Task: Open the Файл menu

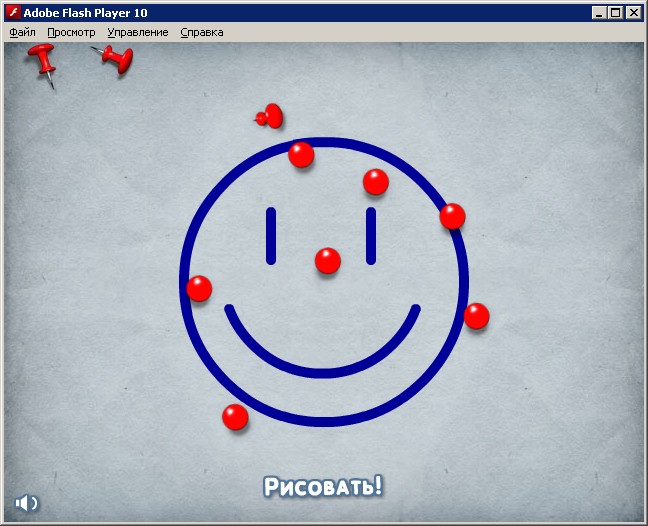Action: point(22,32)
